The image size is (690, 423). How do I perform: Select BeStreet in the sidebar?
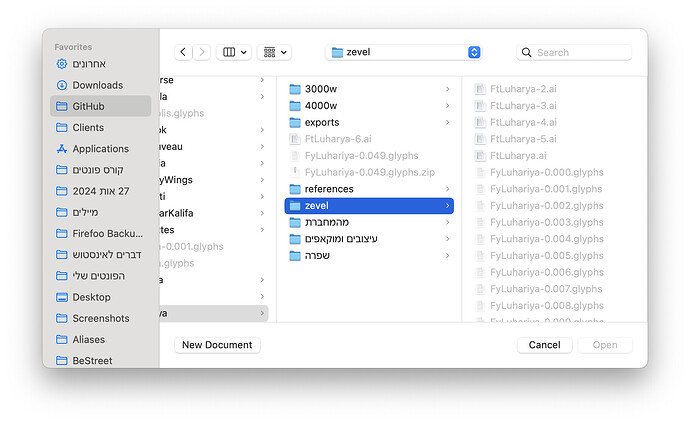click(x=100, y=360)
